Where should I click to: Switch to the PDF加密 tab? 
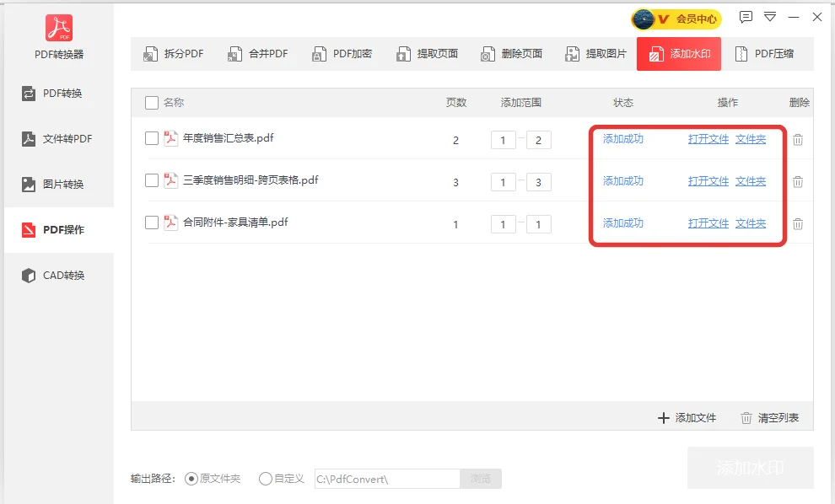[x=342, y=54]
